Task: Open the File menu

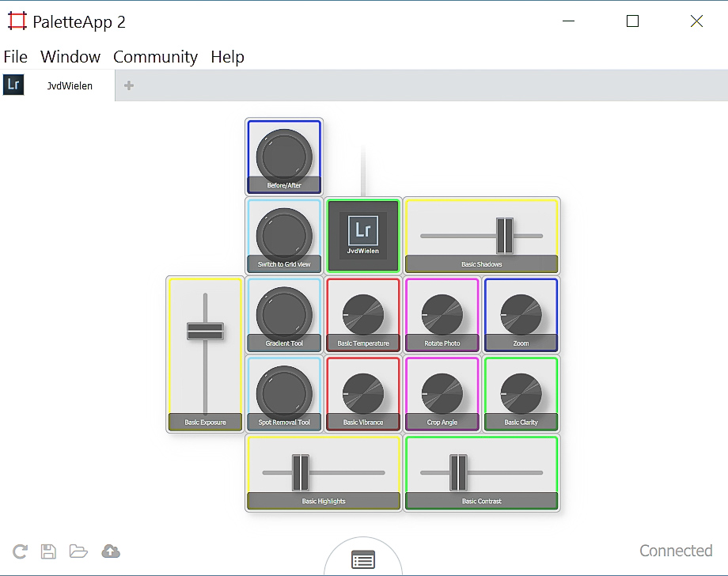Action: pos(15,57)
